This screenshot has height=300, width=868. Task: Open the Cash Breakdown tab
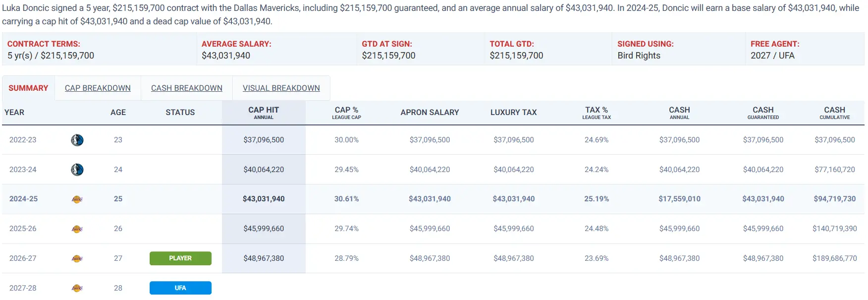[x=187, y=88]
